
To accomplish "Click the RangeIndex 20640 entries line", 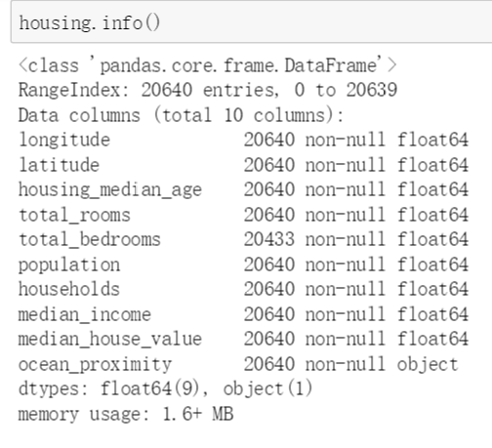I will pyautogui.click(x=208, y=90).
